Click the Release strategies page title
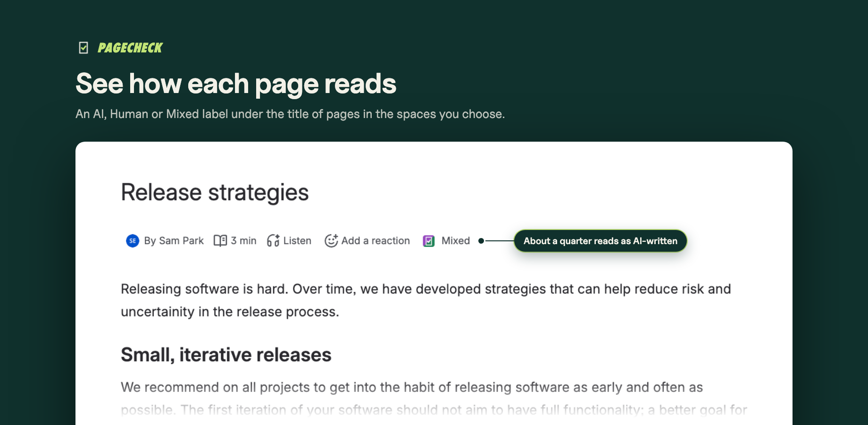Image resolution: width=868 pixels, height=425 pixels. (215, 193)
